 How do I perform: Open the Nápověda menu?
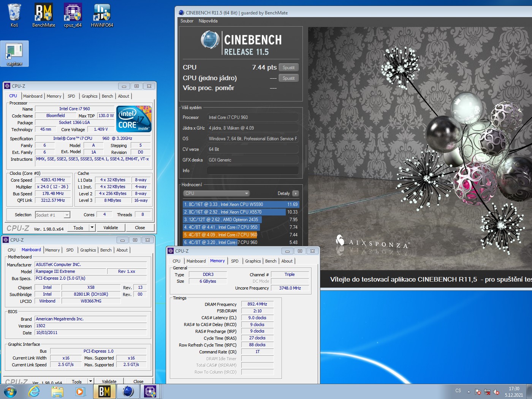[208, 21]
